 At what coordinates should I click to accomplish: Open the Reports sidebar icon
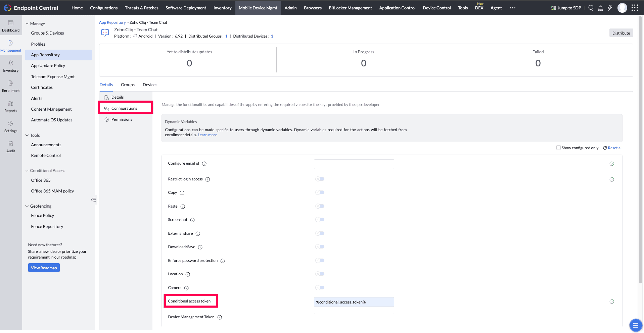click(x=11, y=107)
